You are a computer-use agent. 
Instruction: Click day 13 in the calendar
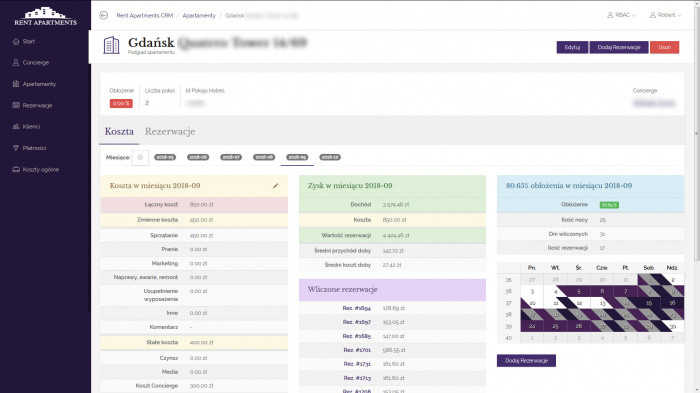602,303
